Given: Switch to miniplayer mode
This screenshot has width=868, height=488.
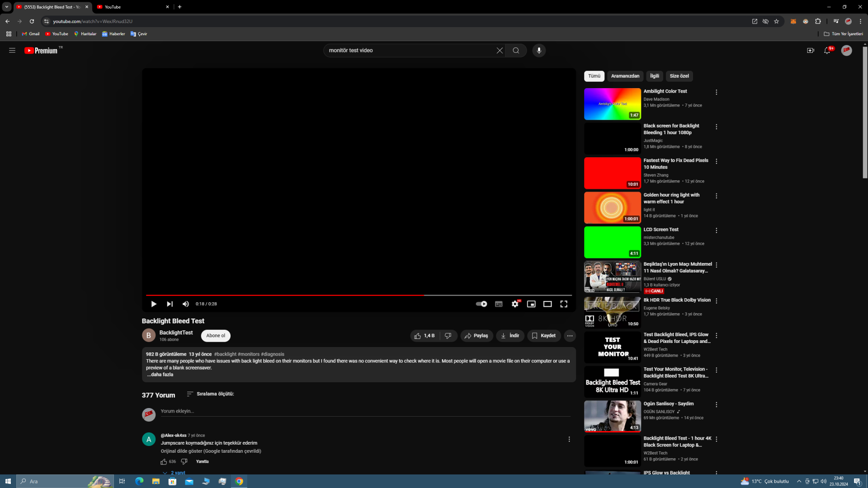Looking at the screenshot, I should pos(531,304).
